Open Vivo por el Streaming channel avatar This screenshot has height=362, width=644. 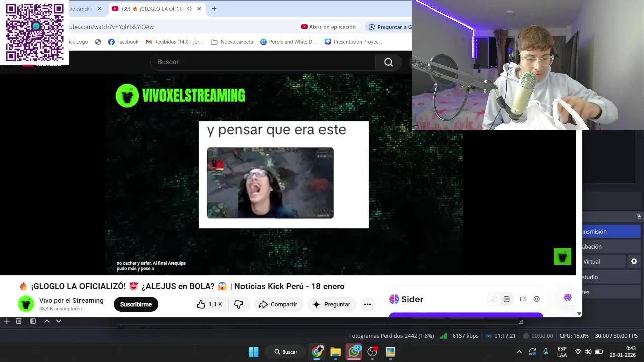[x=26, y=304]
